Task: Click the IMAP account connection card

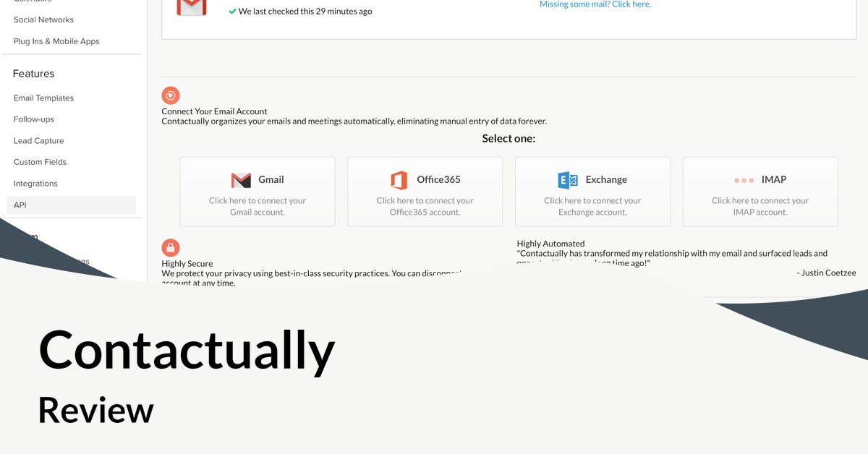Action: pyautogui.click(x=759, y=192)
